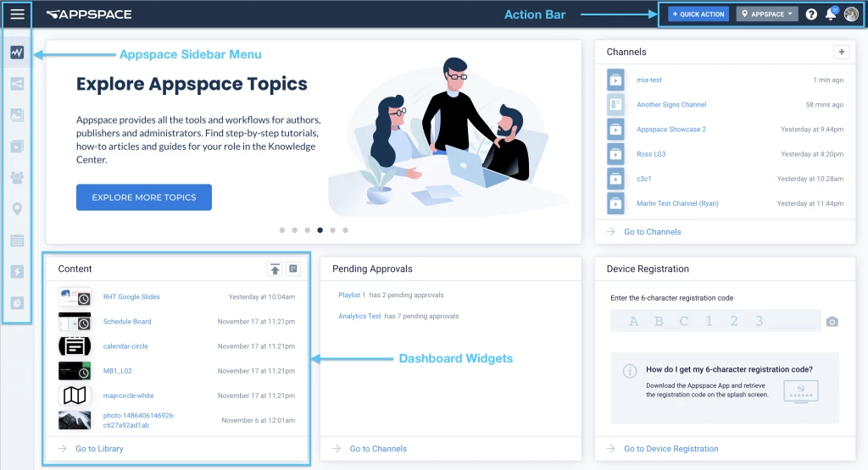Open the lightning bolt icon in sidebar

[17, 272]
